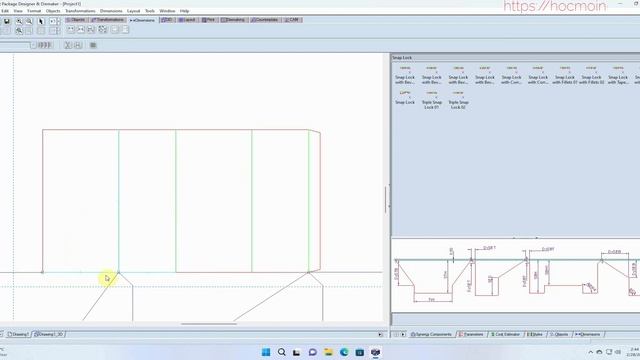The image size is (640, 360).
Task: Launch Microsoft Edge from the taskbar
Action: coord(344,352)
